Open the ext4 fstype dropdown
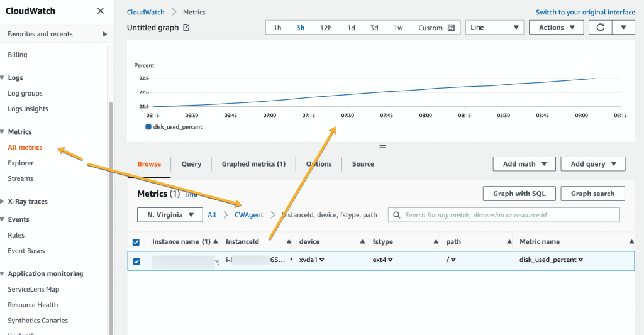 tap(390, 260)
